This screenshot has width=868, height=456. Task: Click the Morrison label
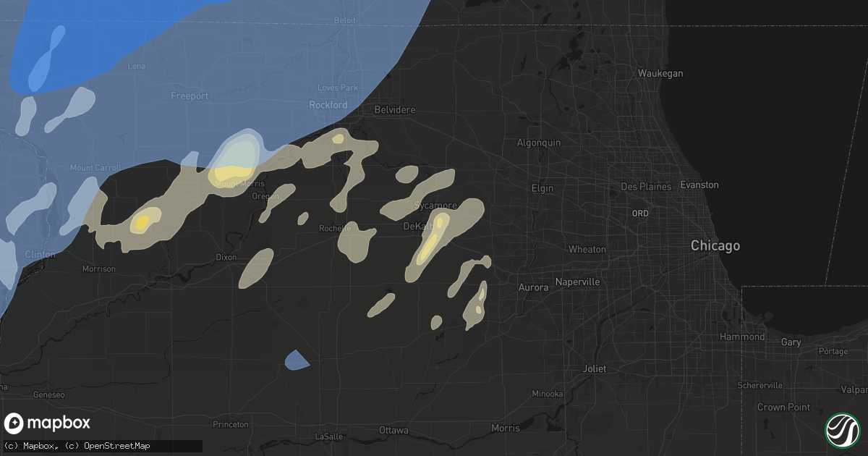coord(98,269)
